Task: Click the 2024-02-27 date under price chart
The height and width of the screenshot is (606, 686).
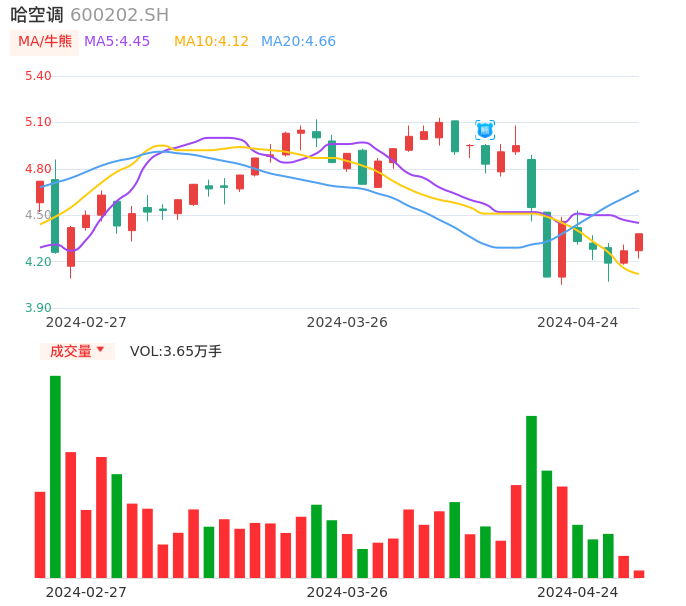Action: click(86, 322)
